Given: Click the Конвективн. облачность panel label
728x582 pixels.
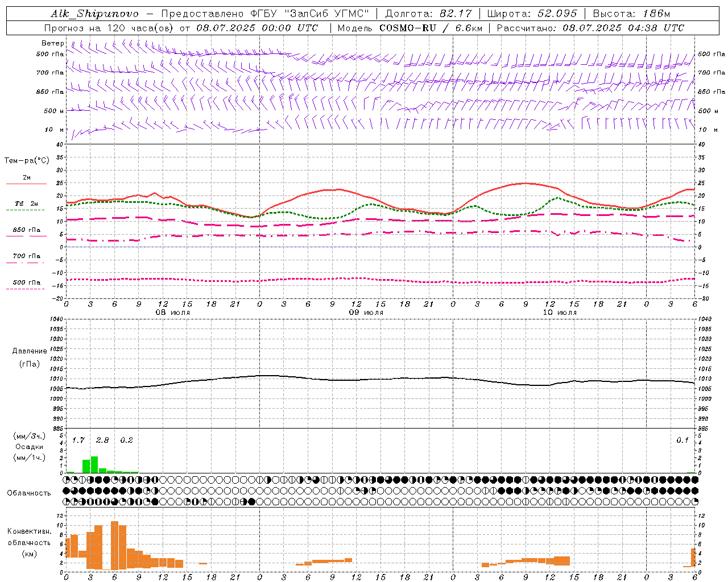Looking at the screenshot, I should [30, 537].
